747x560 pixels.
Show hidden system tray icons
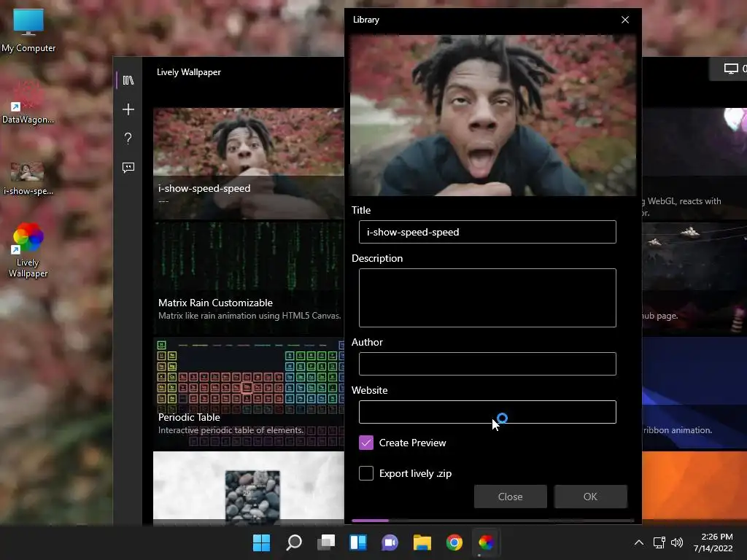(x=639, y=542)
